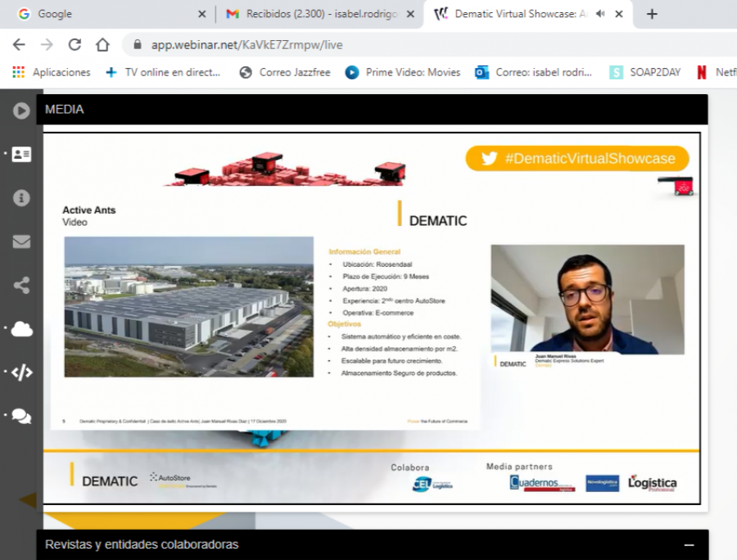Click the 'Apertura: 2020' bullet
The width and height of the screenshot is (737, 560).
[x=364, y=289]
